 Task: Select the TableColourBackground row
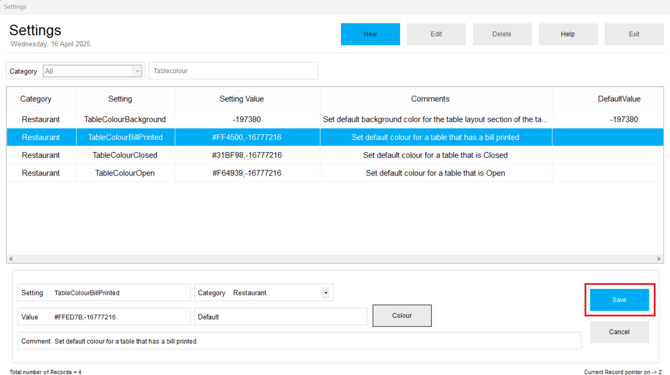click(x=335, y=120)
